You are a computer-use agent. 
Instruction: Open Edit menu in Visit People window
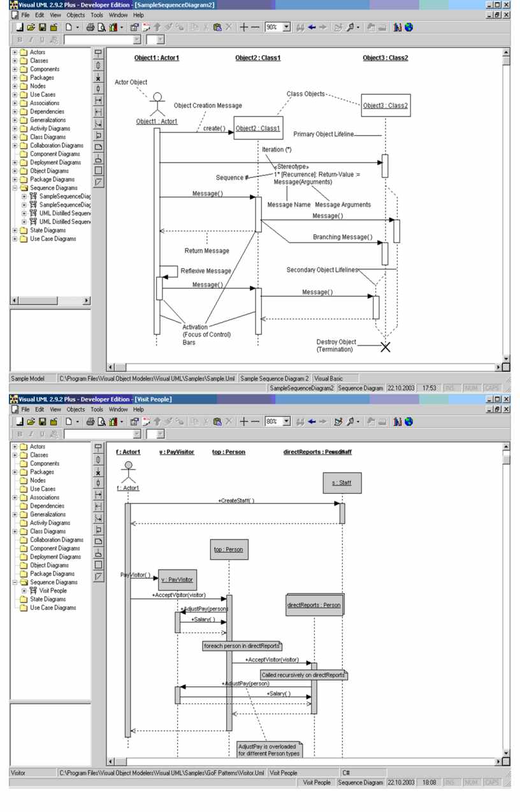click(41, 410)
